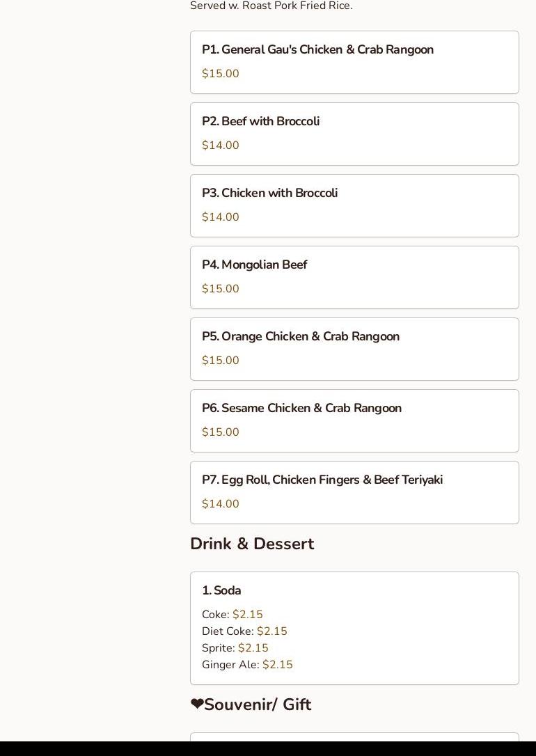Click the Souvenir/ Gift section heading
The image size is (536, 756).
(258, 704)
